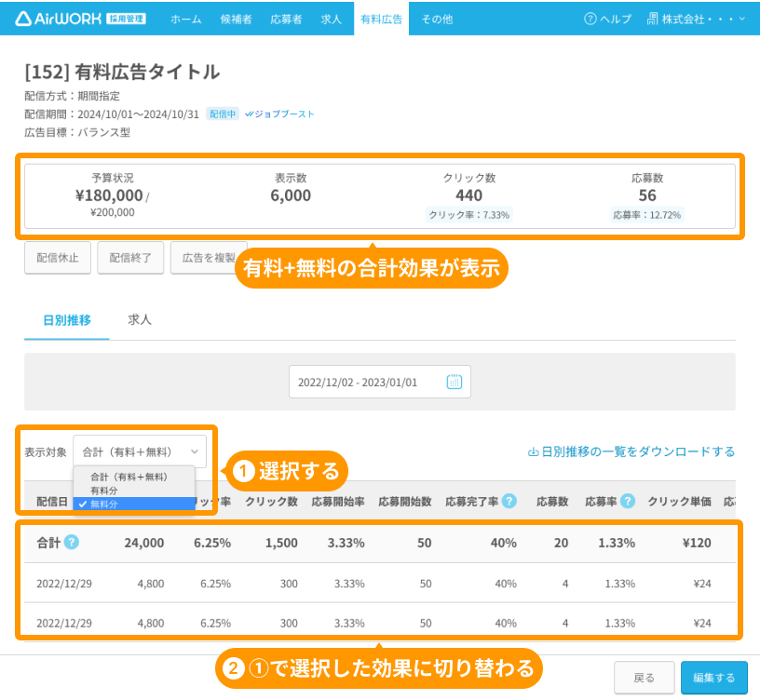This screenshot has height=700, width=760.
Task: Click the 応募率：12.72% label
Action: [x=647, y=215]
